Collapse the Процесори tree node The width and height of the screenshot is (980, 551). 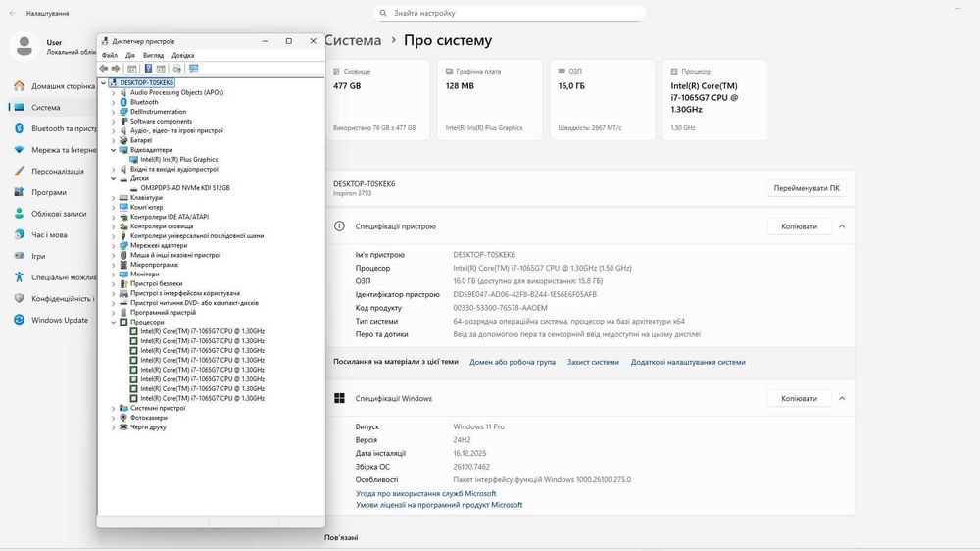click(114, 323)
